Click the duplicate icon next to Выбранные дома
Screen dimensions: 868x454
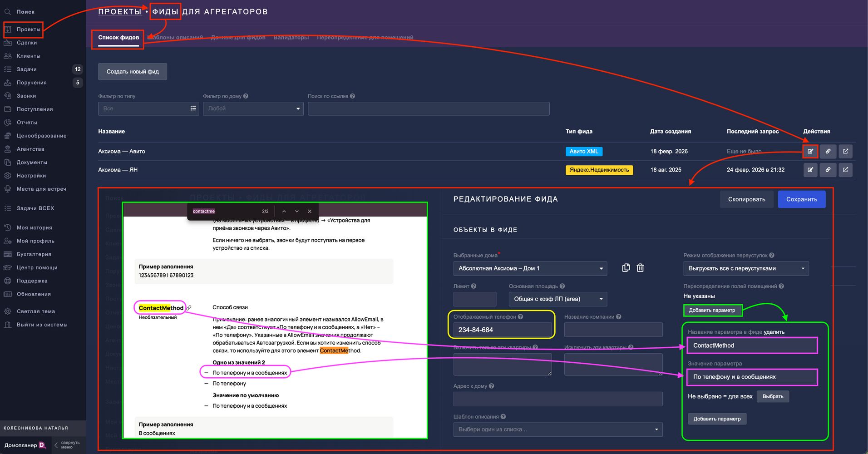click(x=626, y=268)
